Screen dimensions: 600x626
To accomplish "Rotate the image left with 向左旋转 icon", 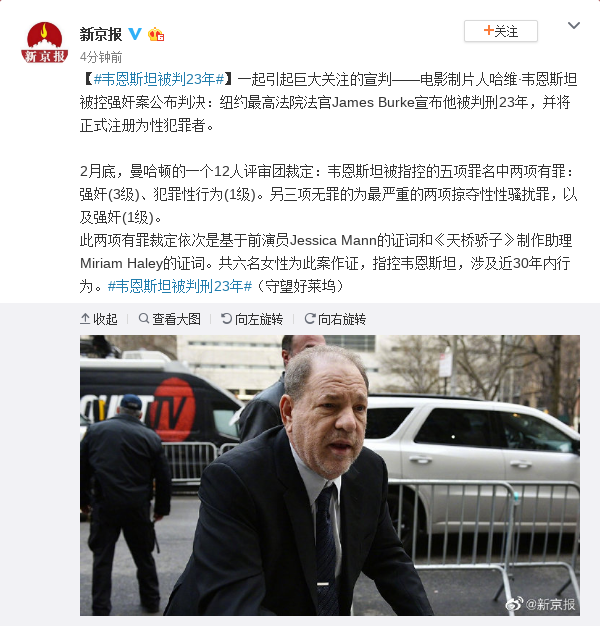I will 226,319.
